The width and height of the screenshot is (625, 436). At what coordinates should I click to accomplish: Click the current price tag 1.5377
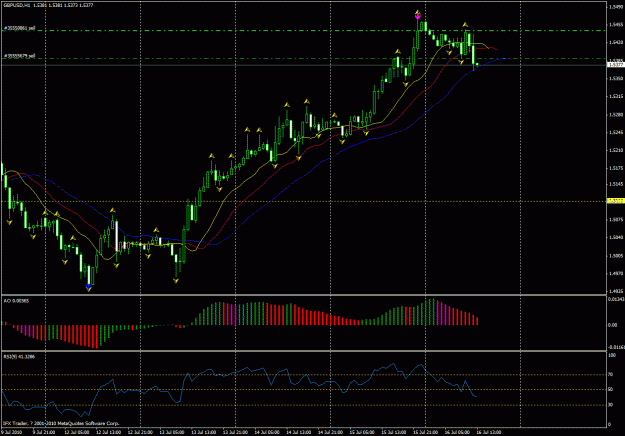pyautogui.click(x=615, y=64)
